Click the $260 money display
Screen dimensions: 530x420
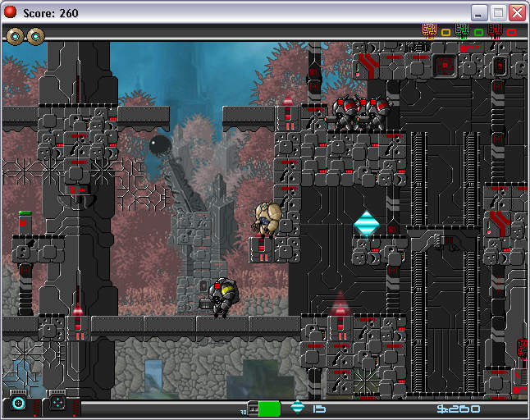(x=458, y=408)
